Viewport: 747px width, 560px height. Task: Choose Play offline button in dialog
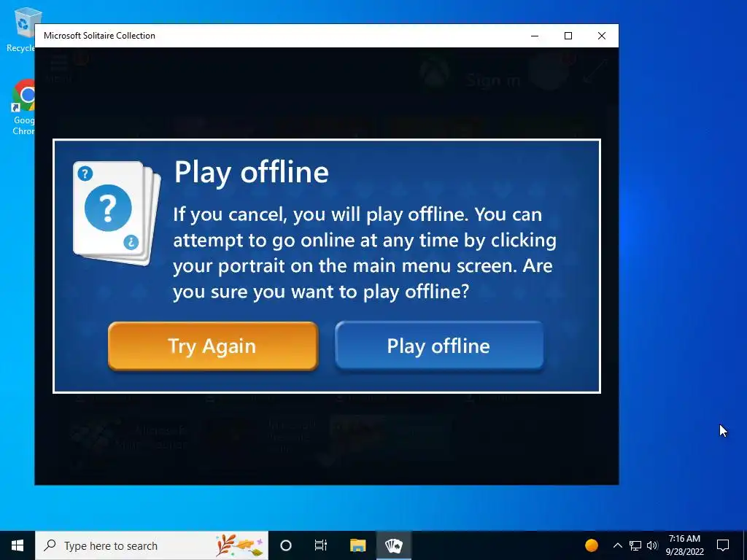pyautogui.click(x=438, y=346)
